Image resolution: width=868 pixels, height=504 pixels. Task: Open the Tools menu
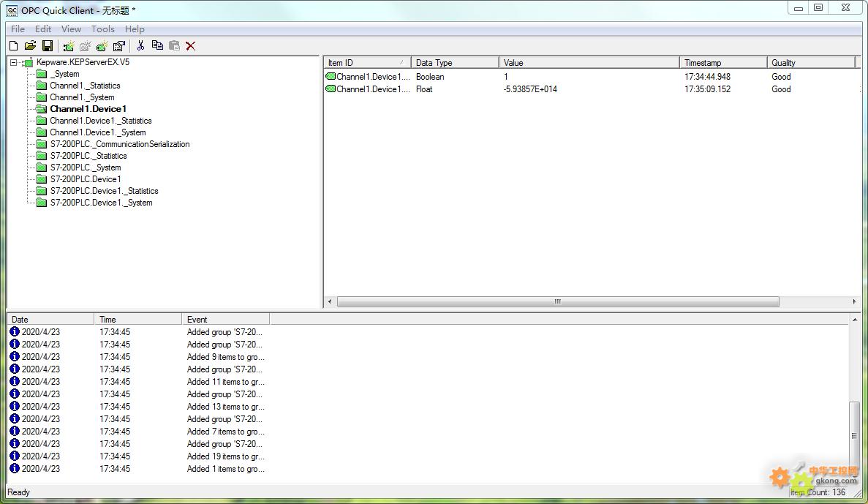pos(103,29)
